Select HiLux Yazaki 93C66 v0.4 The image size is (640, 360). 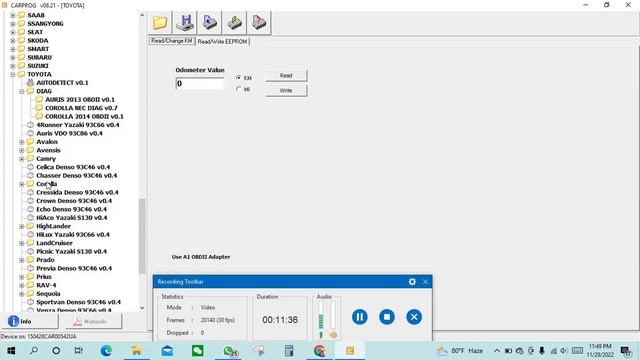pyautogui.click(x=73, y=234)
